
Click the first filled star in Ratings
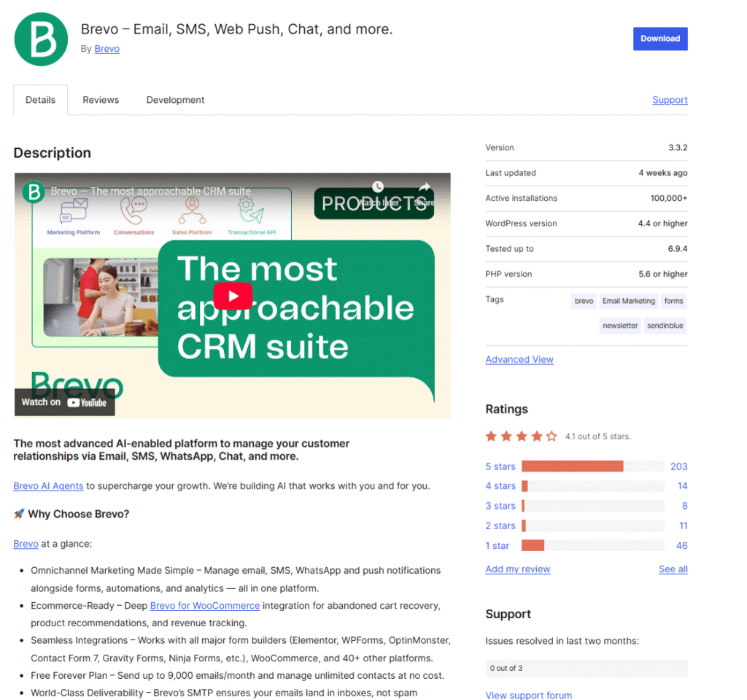tap(491, 435)
